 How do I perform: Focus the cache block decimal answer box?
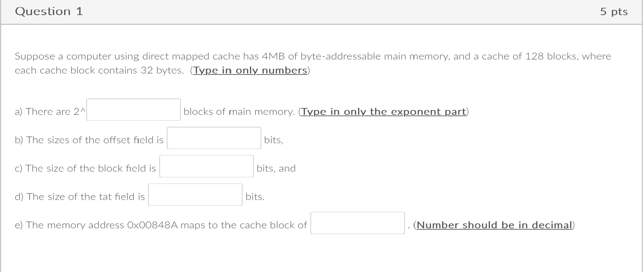tap(357, 223)
